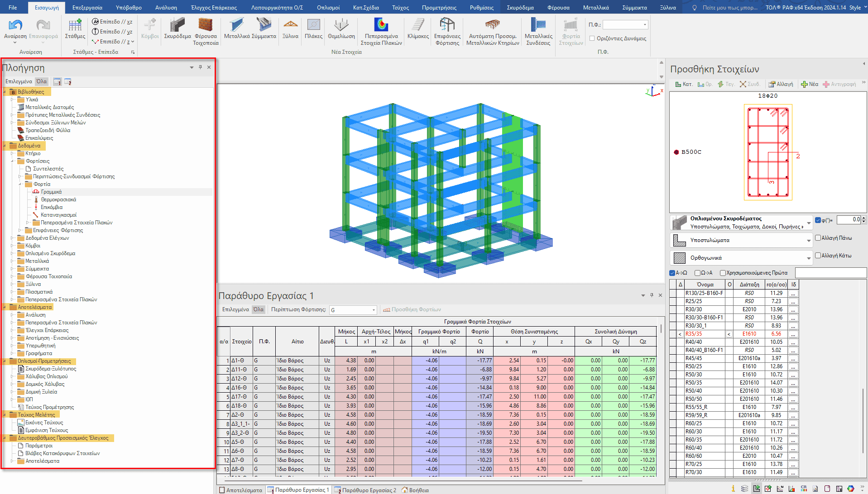Toggle the Αλλαγή Πάνω checkbox
The image size is (868, 494).
pos(818,238)
